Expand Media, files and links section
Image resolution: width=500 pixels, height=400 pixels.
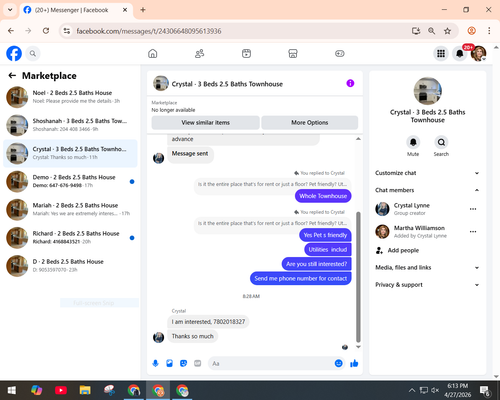click(x=427, y=267)
